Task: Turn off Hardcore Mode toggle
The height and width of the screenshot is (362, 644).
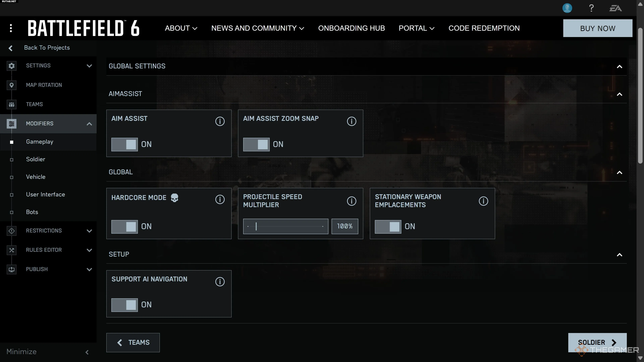Action: click(x=124, y=227)
